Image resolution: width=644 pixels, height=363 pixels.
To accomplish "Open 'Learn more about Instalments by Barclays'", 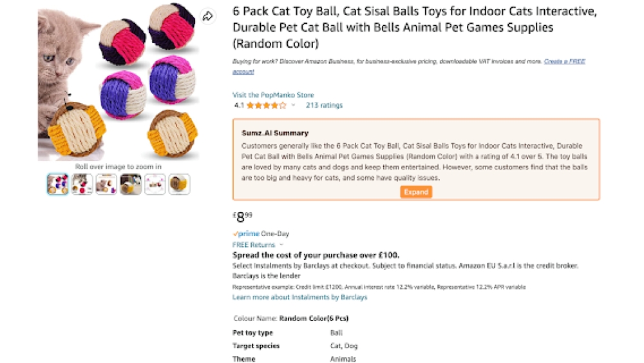I will [x=299, y=297].
